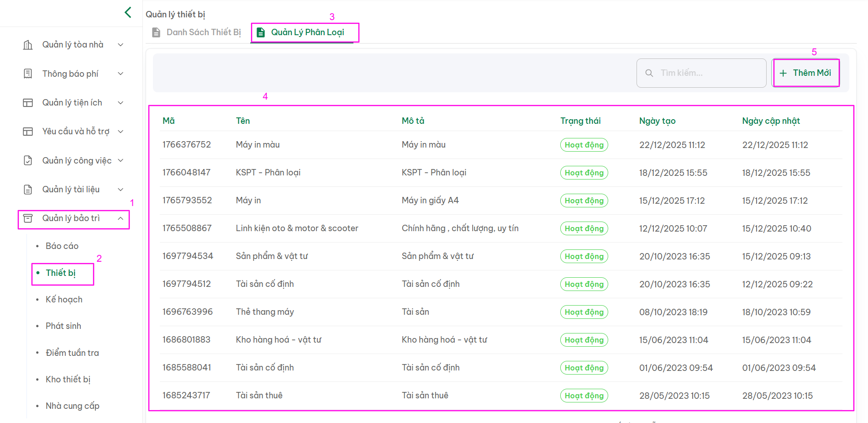Click the archive box icon beside Quản lý bảo trì

click(28, 218)
